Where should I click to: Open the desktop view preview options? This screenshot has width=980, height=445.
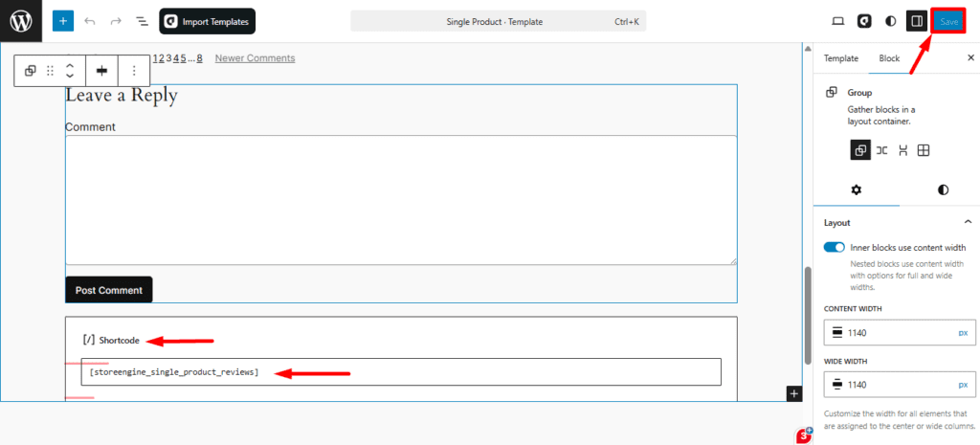coord(837,21)
